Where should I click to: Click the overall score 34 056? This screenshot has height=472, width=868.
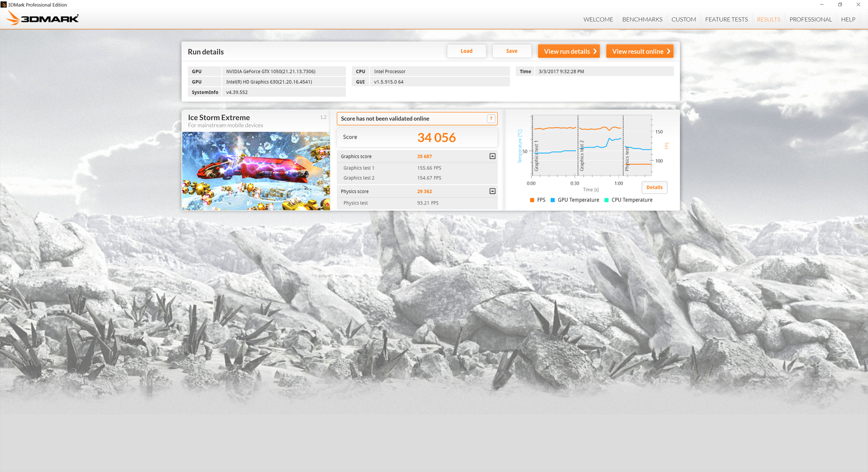(436, 137)
